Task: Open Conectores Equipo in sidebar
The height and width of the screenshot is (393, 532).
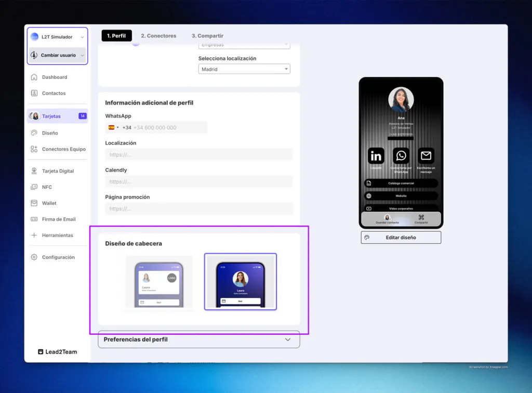Action: pyautogui.click(x=63, y=149)
